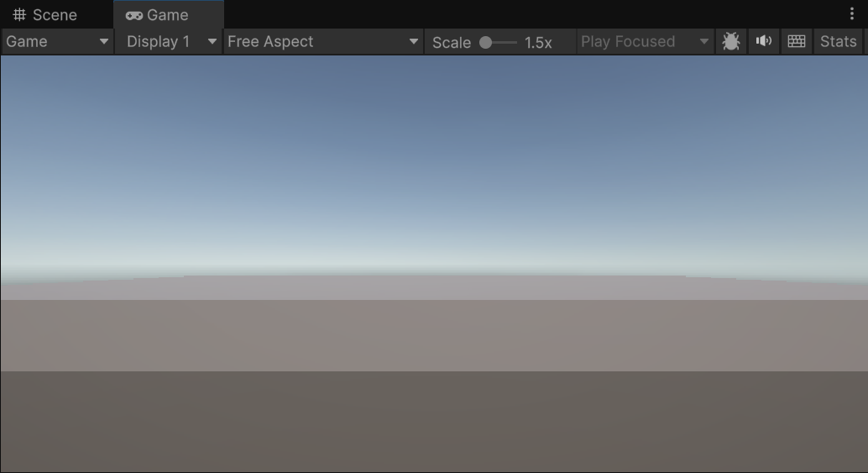Click the grid icon on the Scene tab

19,15
